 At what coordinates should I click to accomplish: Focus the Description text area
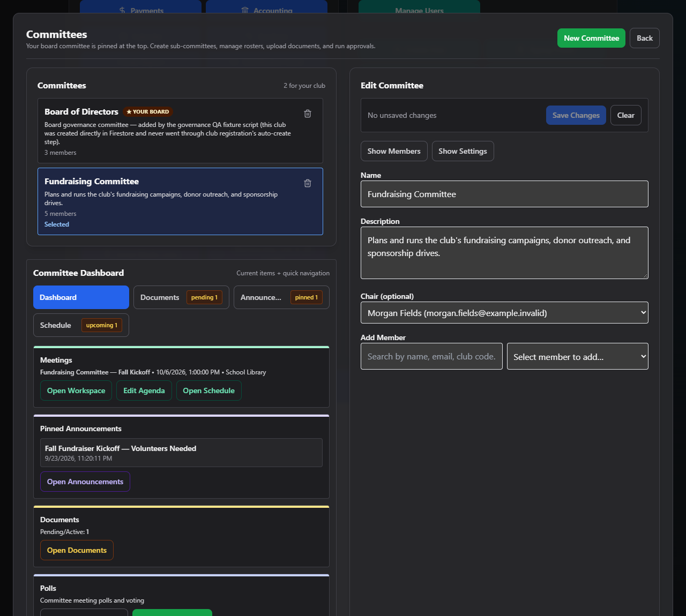pyautogui.click(x=504, y=253)
